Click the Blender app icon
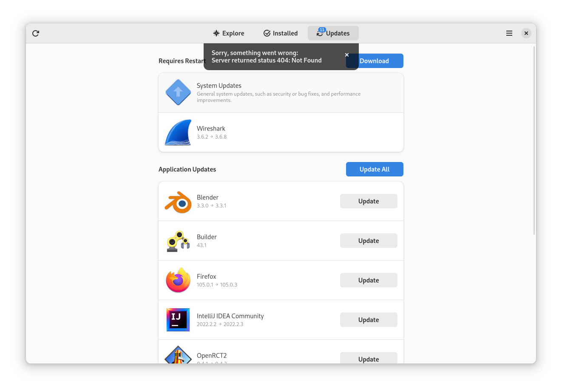This screenshot has width=562, height=392. 178,202
